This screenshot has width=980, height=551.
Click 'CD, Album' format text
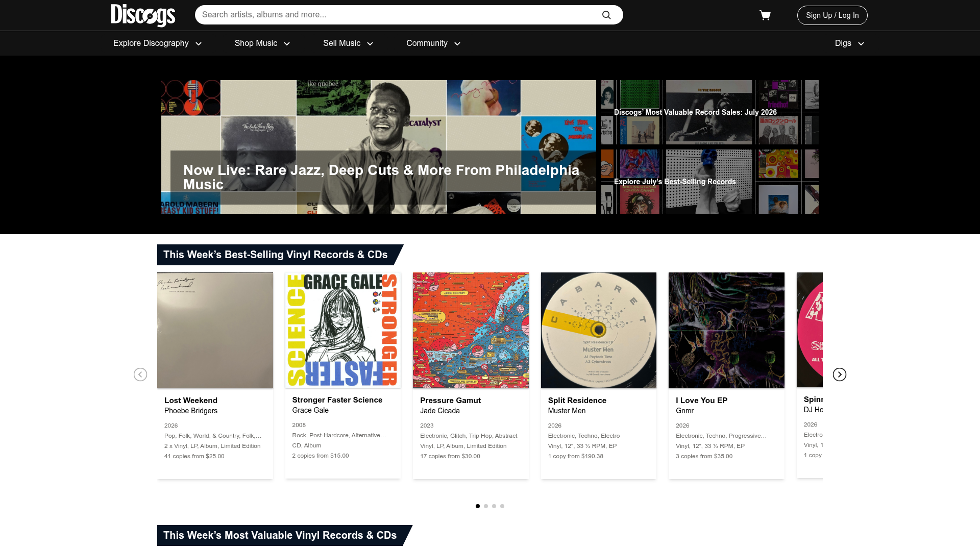[x=307, y=445]
